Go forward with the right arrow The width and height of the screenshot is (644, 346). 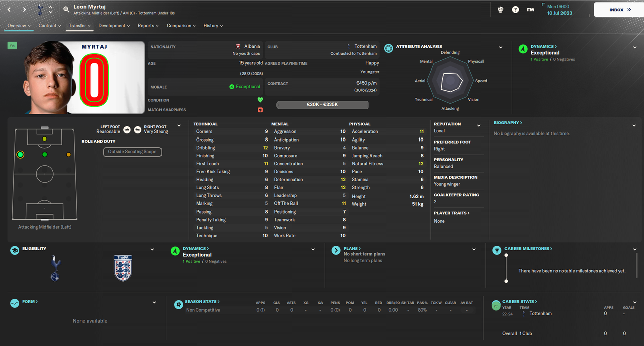[24, 9]
